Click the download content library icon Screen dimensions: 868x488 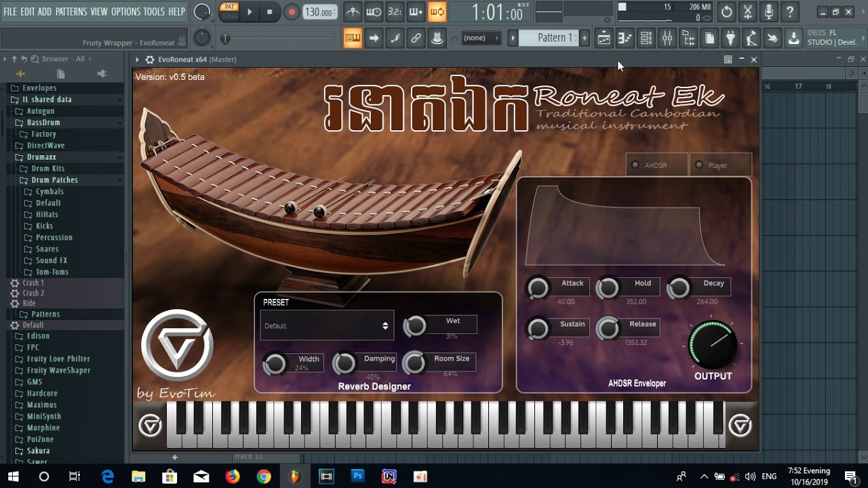pyautogui.click(x=793, y=39)
